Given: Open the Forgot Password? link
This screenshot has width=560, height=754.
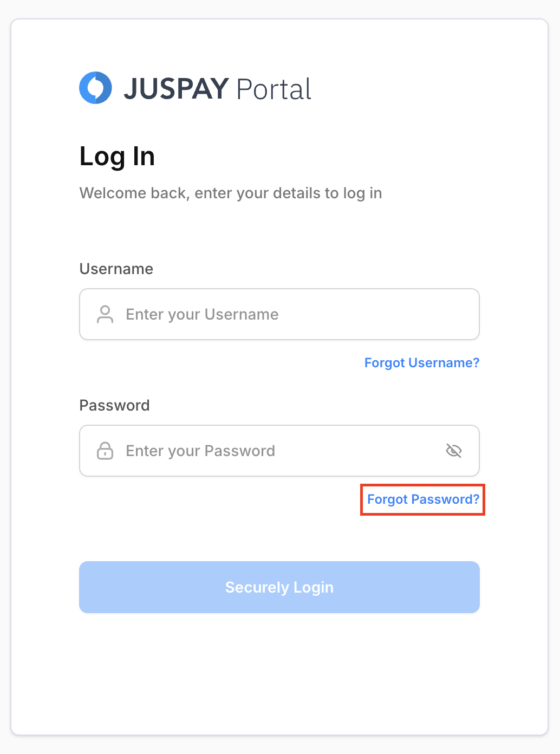Looking at the screenshot, I should (423, 499).
